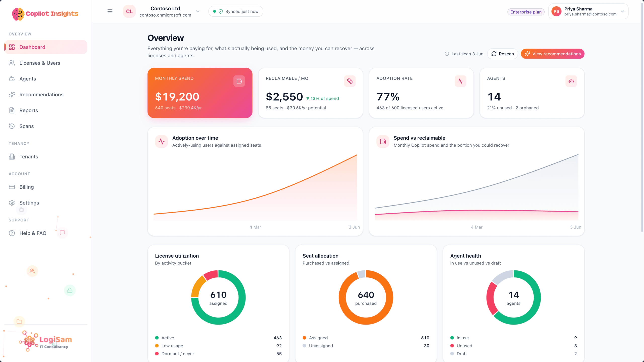644x362 pixels.
Task: Click the Draft legend row
Action: pyautogui.click(x=513, y=353)
